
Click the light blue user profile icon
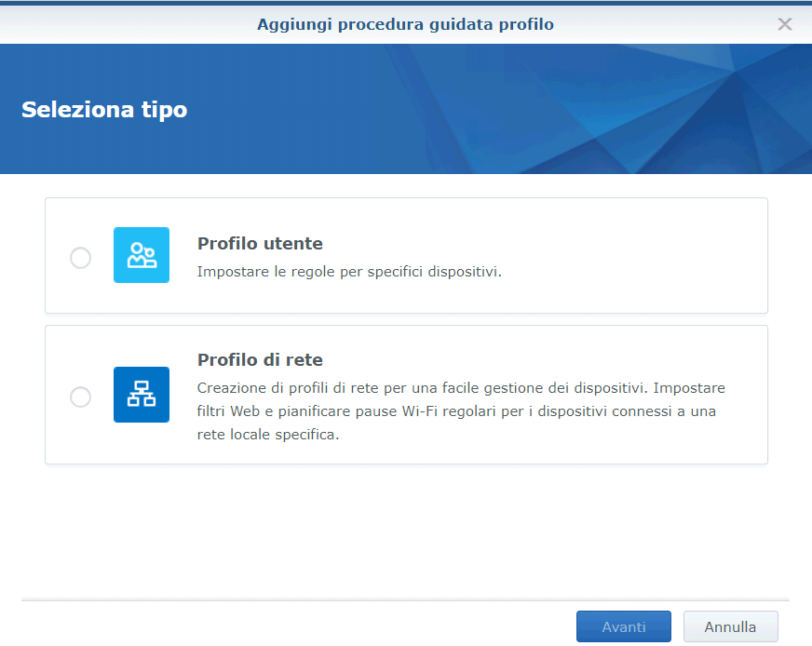coord(142,255)
